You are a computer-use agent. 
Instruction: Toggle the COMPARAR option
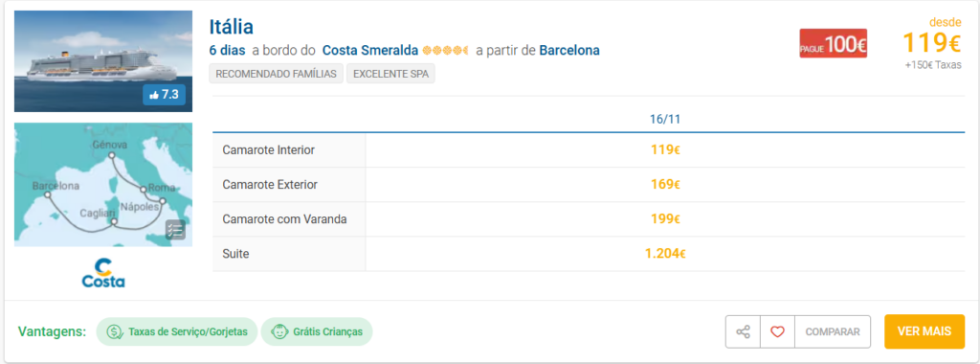(833, 331)
